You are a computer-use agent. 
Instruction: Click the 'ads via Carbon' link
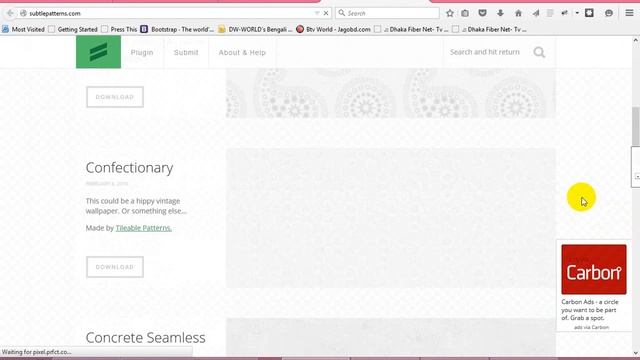coord(591,327)
